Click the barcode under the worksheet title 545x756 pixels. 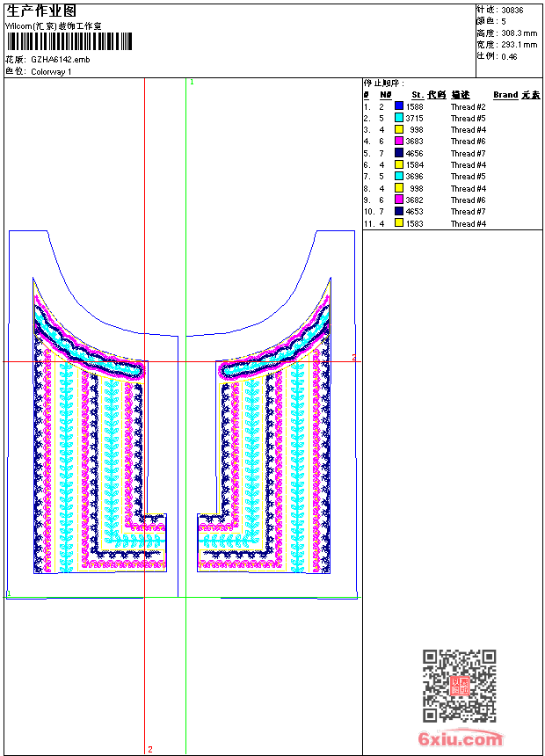(69, 42)
